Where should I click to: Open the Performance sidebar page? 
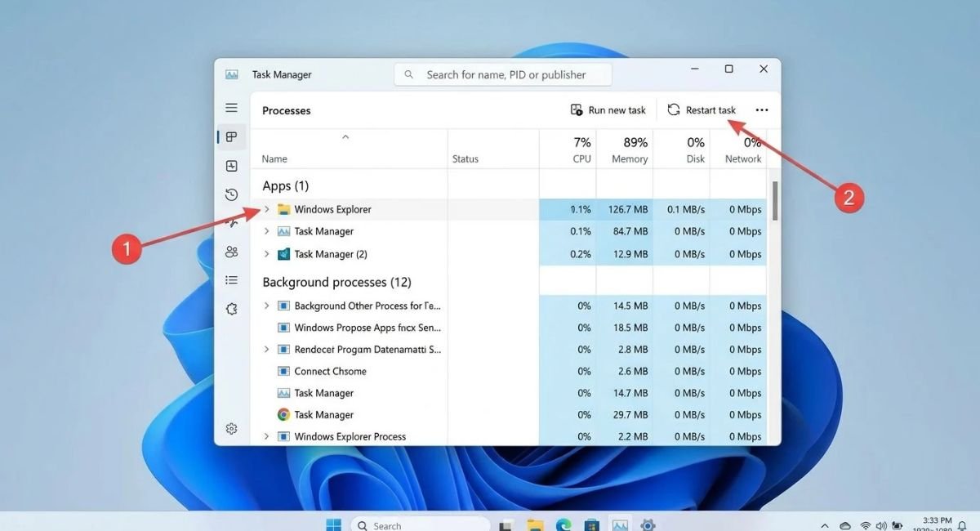click(x=231, y=166)
